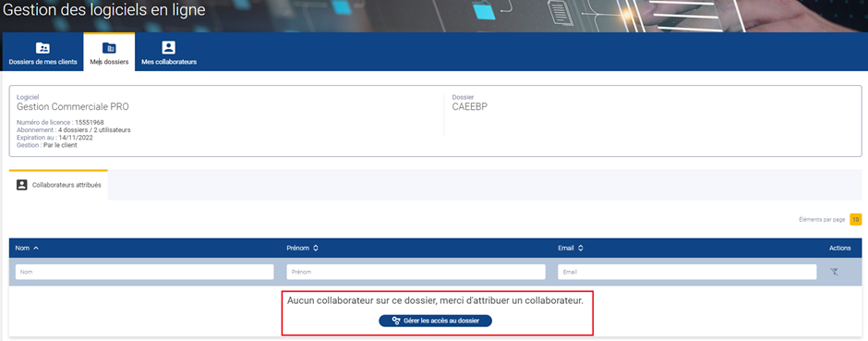Click the Email column header text
868x341 pixels.
(x=566, y=248)
